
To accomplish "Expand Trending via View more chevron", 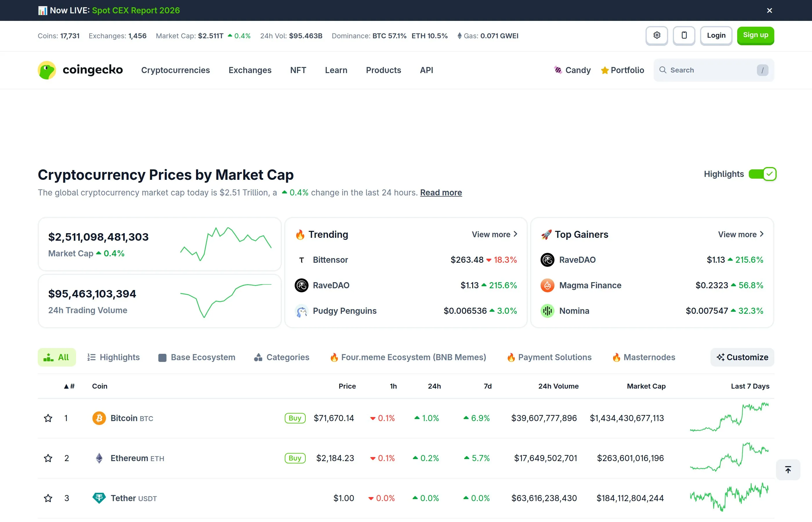I will click(x=515, y=234).
